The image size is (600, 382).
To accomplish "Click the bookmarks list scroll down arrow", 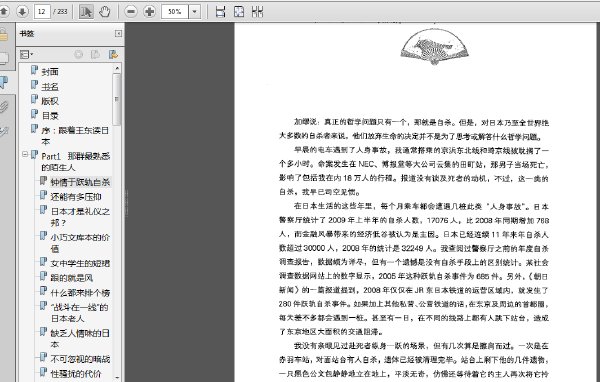I will [x=117, y=377].
